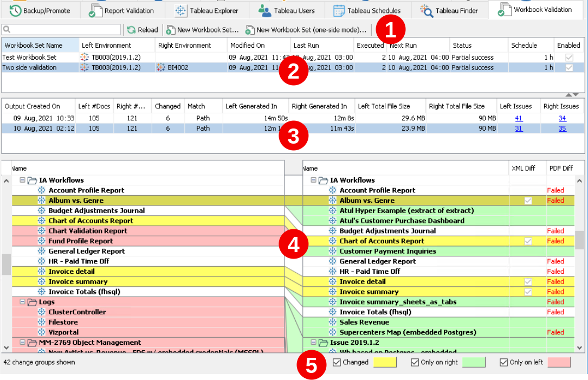This screenshot has height=380, width=588.
Task: Switch to the Tableau Users tab
Action: [x=287, y=10]
